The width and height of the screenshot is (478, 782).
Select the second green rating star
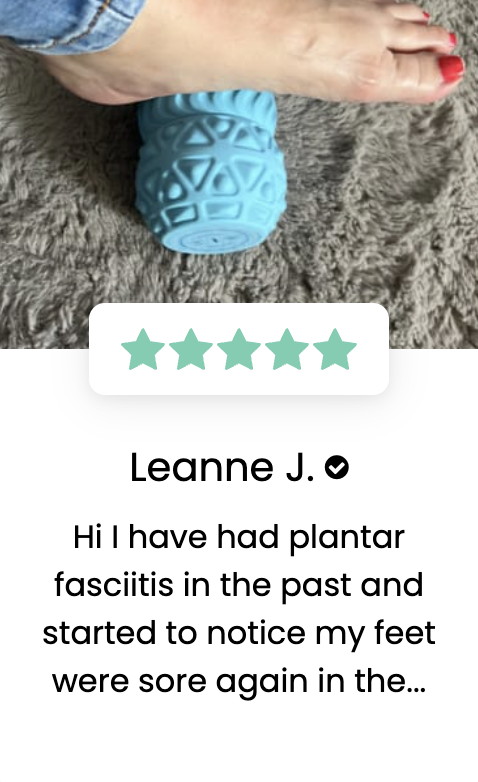tap(191, 349)
